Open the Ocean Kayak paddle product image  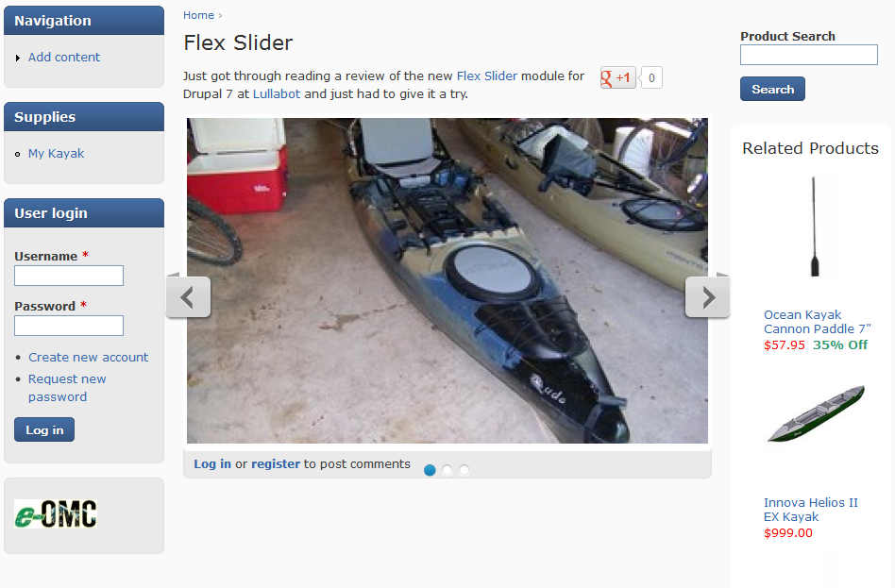[x=815, y=227]
